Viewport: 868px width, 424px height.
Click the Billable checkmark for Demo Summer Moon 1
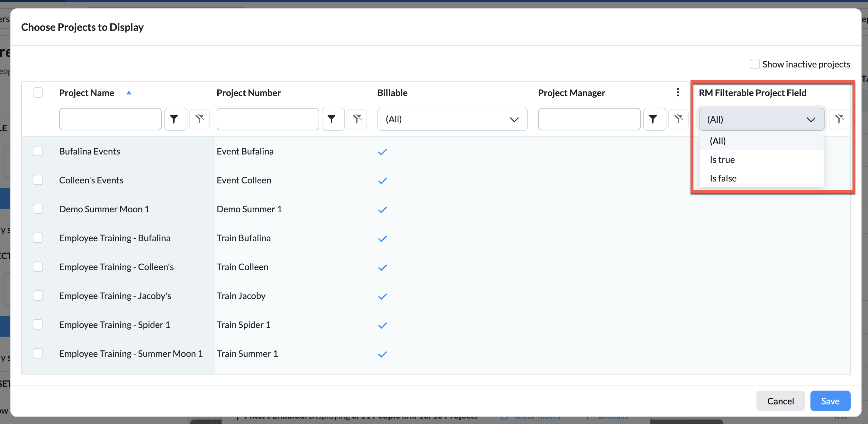point(383,210)
